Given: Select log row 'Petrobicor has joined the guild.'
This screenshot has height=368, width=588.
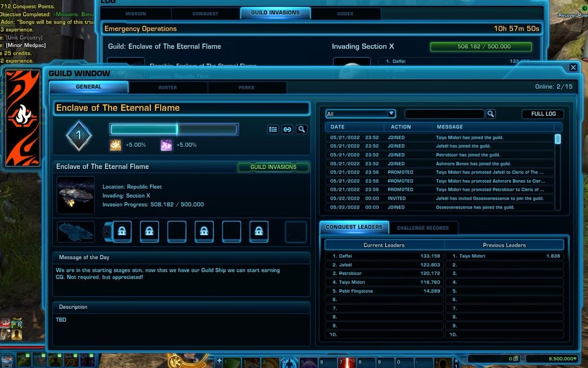Looking at the screenshot, I should tap(440, 155).
